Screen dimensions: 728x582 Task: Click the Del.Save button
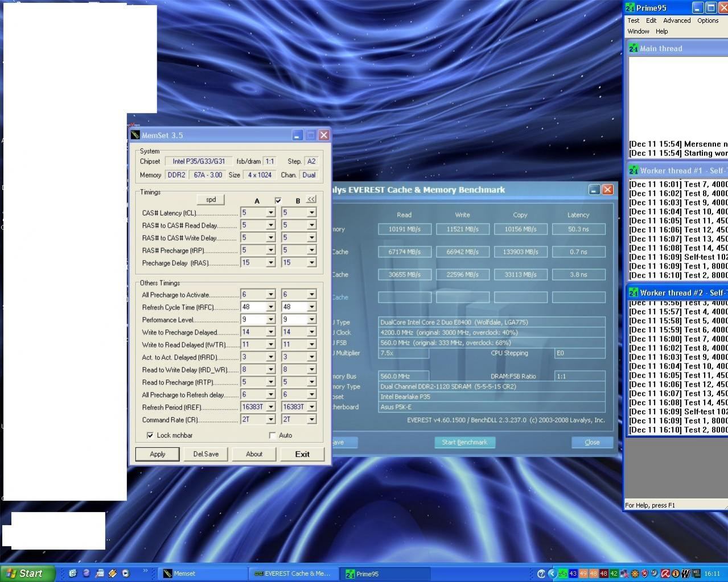pos(205,454)
